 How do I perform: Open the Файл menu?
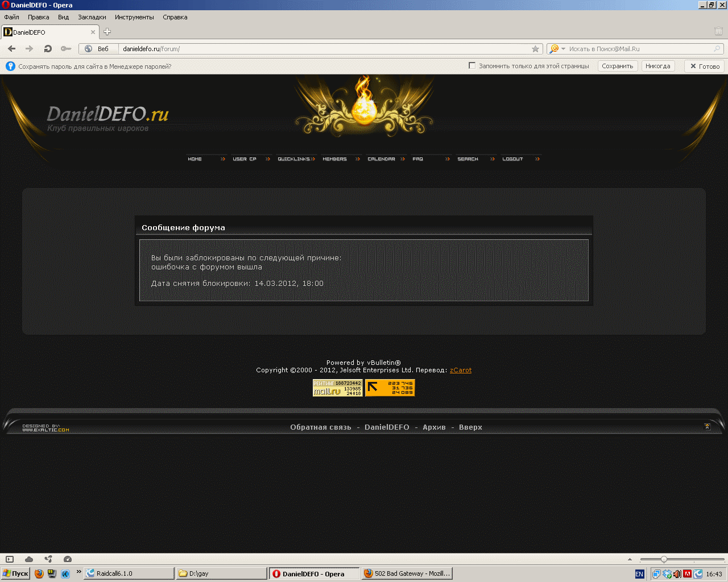coord(11,17)
